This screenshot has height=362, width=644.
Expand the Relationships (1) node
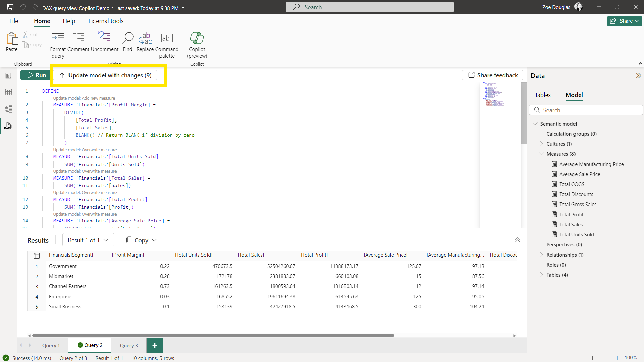(x=541, y=255)
